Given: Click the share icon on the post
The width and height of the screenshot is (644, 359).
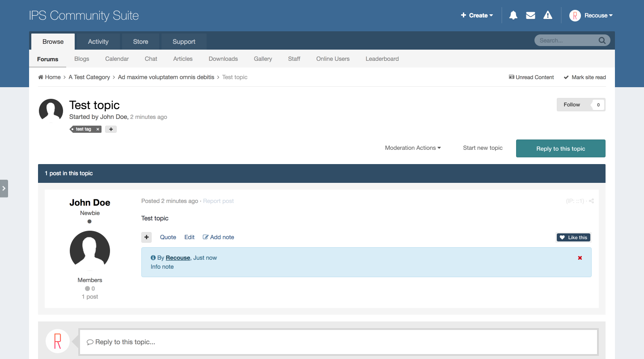Looking at the screenshot, I should tap(591, 201).
